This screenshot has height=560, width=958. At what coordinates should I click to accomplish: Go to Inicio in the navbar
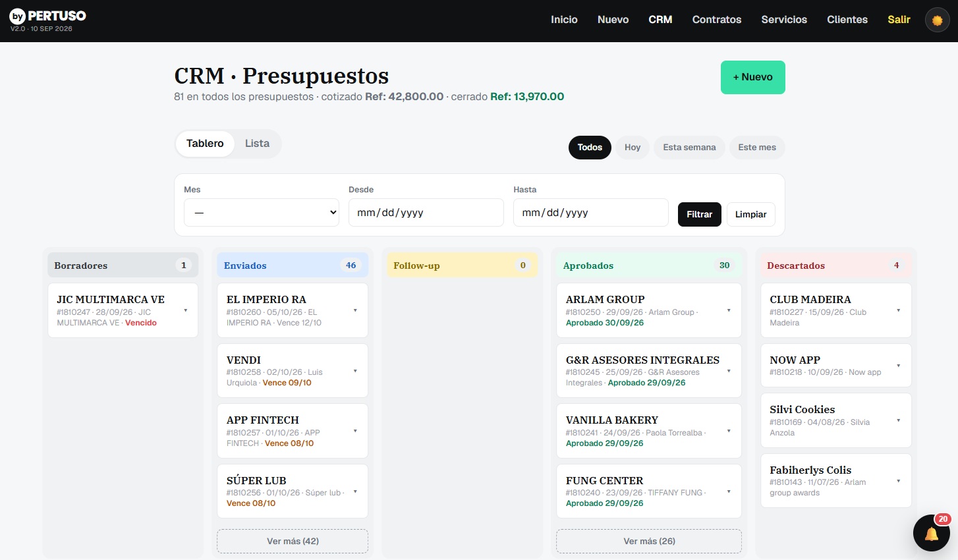click(564, 20)
